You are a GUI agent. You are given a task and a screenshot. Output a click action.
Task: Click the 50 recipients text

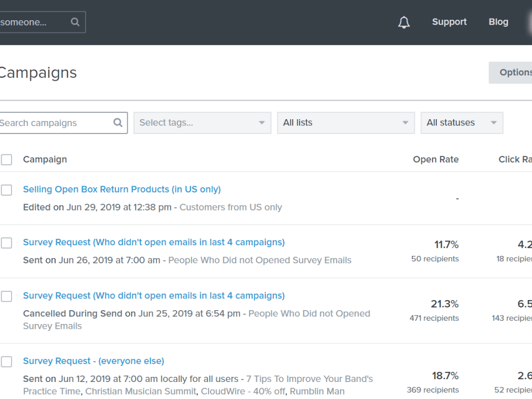[435, 259]
